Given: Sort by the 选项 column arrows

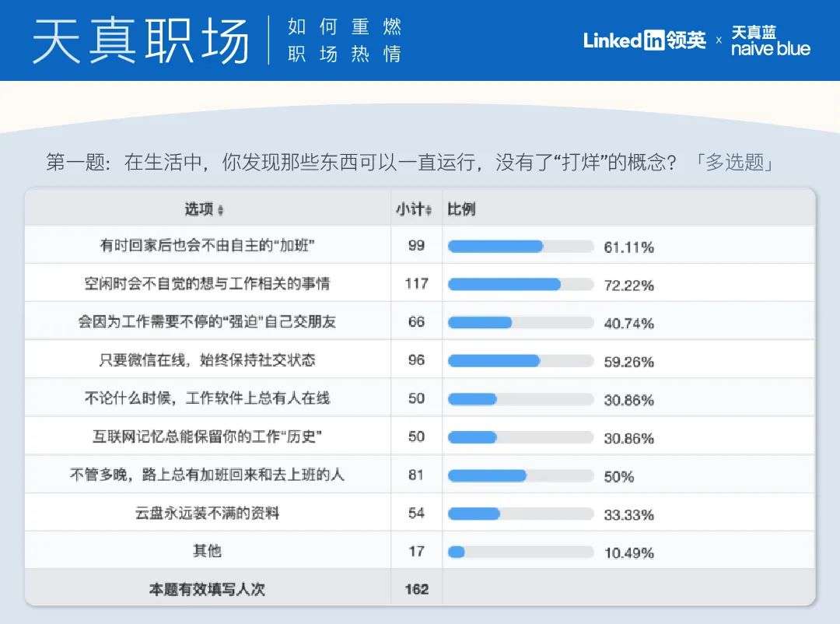Looking at the screenshot, I should coord(221,210).
